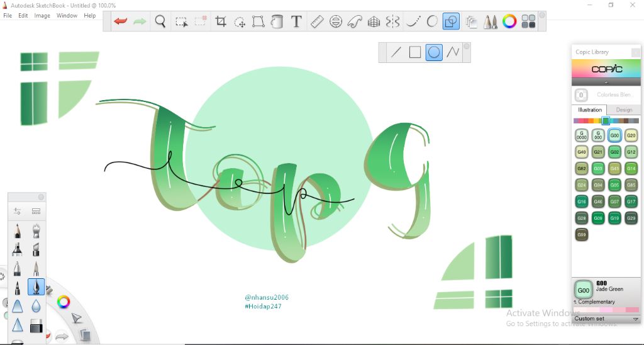Screen dimensions: 644x345
Task: Toggle the Symmetry tool
Action: [x=392, y=21]
